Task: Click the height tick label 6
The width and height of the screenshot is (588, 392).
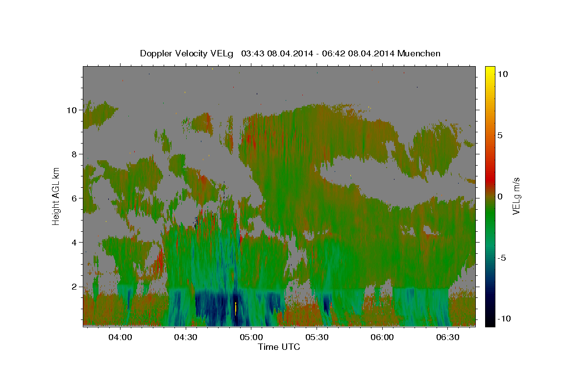Action: 75,198
